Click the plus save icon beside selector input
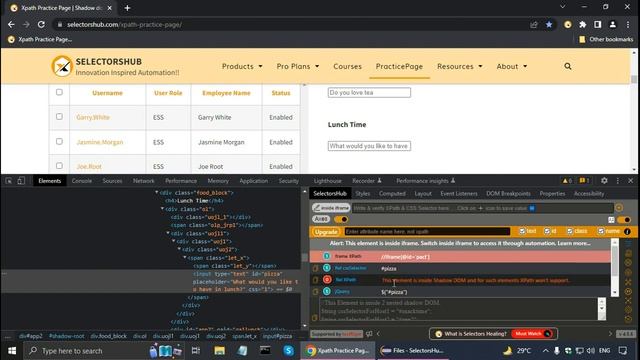Viewport: 640px width, 360px height. tap(619, 208)
